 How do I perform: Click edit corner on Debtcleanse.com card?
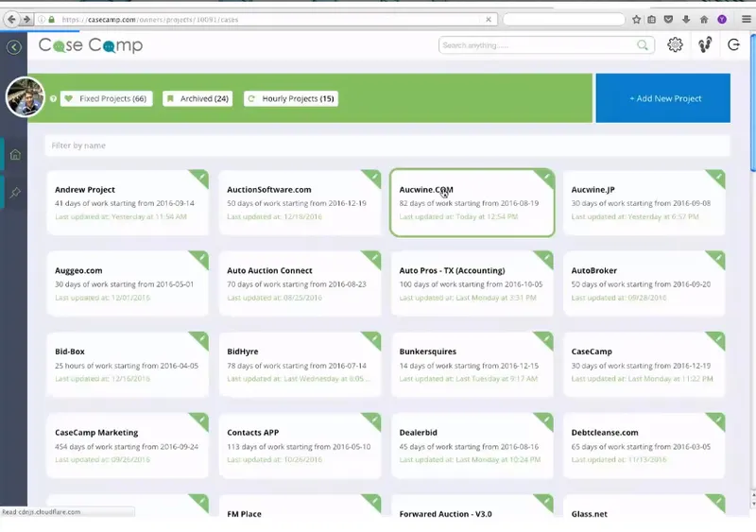click(718, 420)
